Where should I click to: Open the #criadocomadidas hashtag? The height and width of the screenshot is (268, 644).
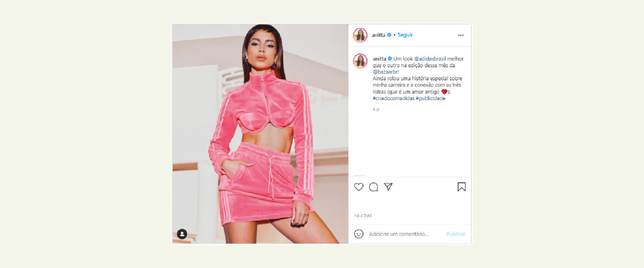pyautogui.click(x=393, y=98)
